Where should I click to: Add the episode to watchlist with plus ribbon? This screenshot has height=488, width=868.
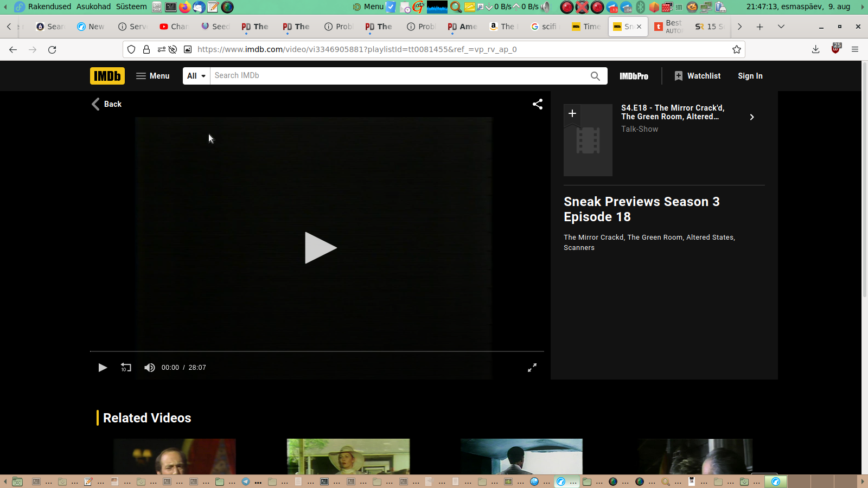point(572,114)
